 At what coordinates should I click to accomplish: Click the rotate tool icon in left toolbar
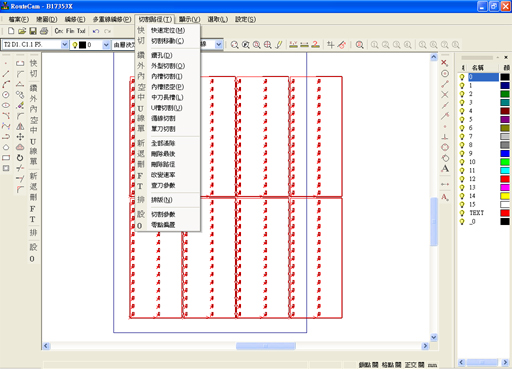point(20,158)
